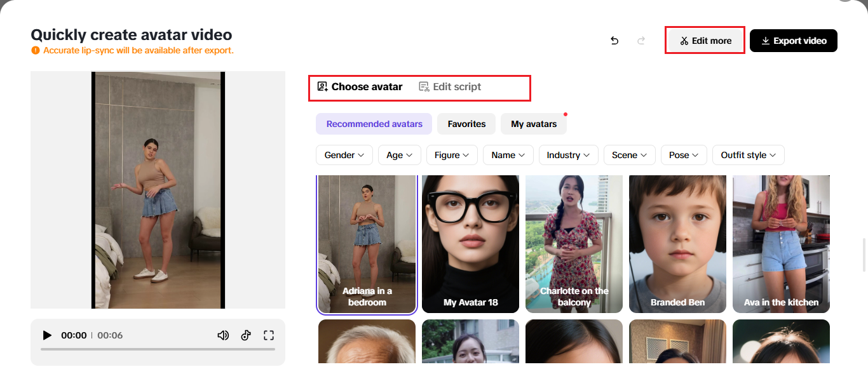Image resolution: width=868 pixels, height=381 pixels.
Task: Open the Scene filter dropdown
Action: [629, 155]
